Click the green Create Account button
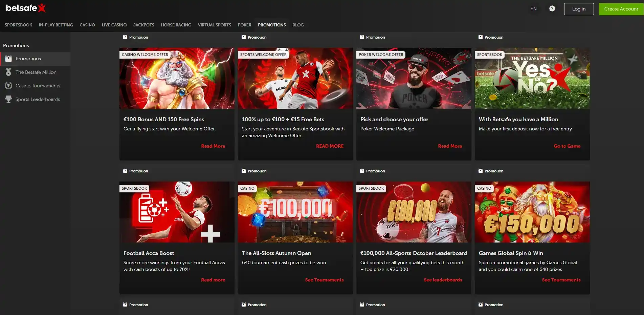 [621, 9]
